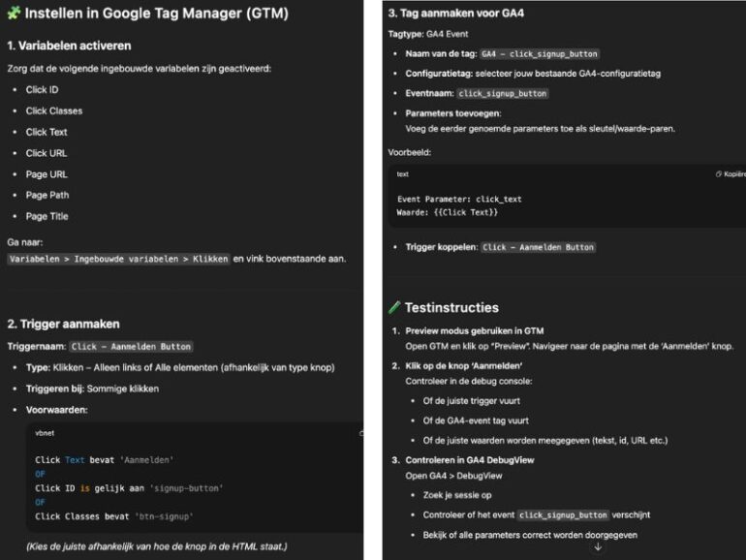The width and height of the screenshot is (746, 560).
Task: Click the 'Click ID' list item
Action: click(42, 89)
